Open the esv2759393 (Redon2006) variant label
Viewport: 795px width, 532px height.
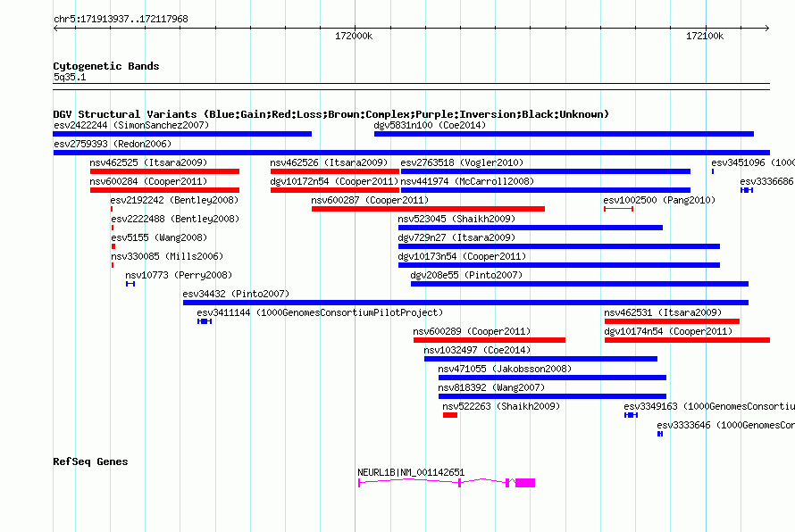113,144
